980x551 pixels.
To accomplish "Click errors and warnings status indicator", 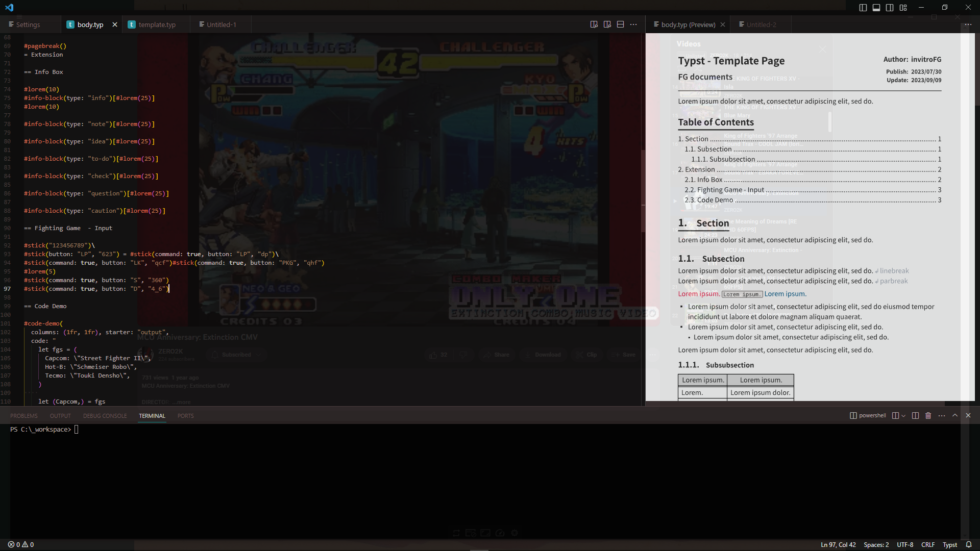I will tap(21, 544).
